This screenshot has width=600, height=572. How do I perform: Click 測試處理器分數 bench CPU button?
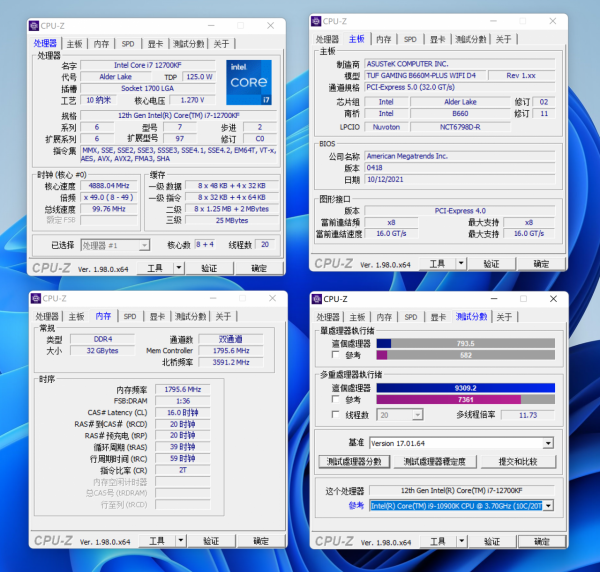[354, 461]
